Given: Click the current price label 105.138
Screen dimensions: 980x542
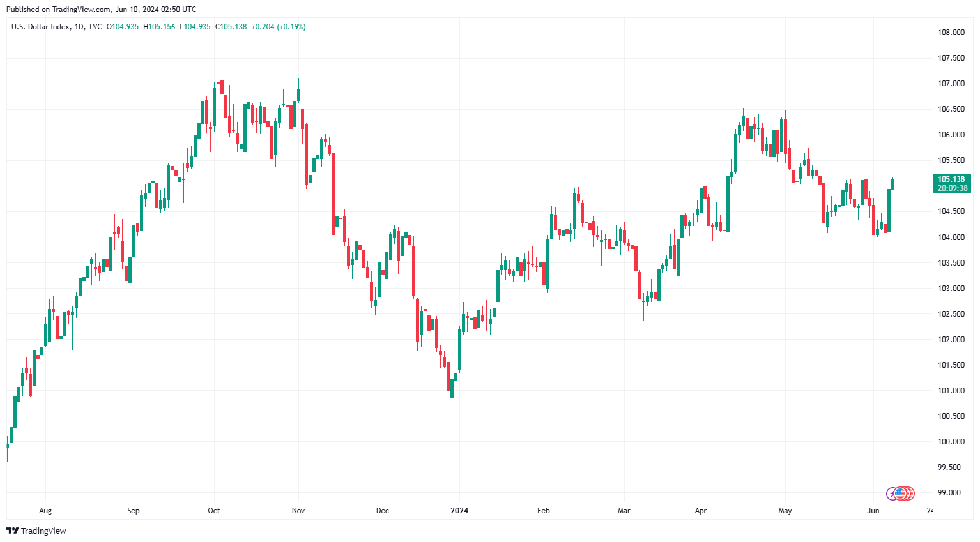Looking at the screenshot, I should point(951,179).
